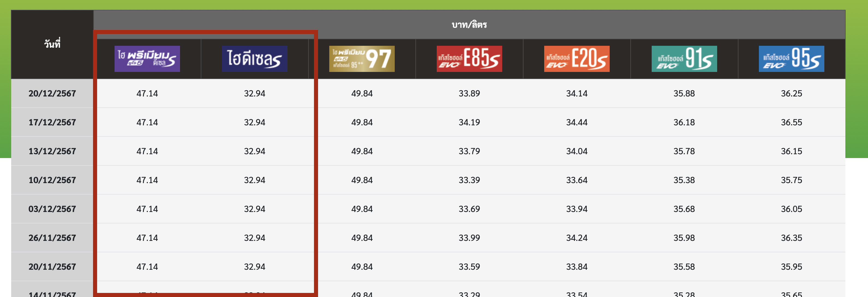868x297 pixels.
Task: Click E20 price 34.24
Action: pos(577,238)
